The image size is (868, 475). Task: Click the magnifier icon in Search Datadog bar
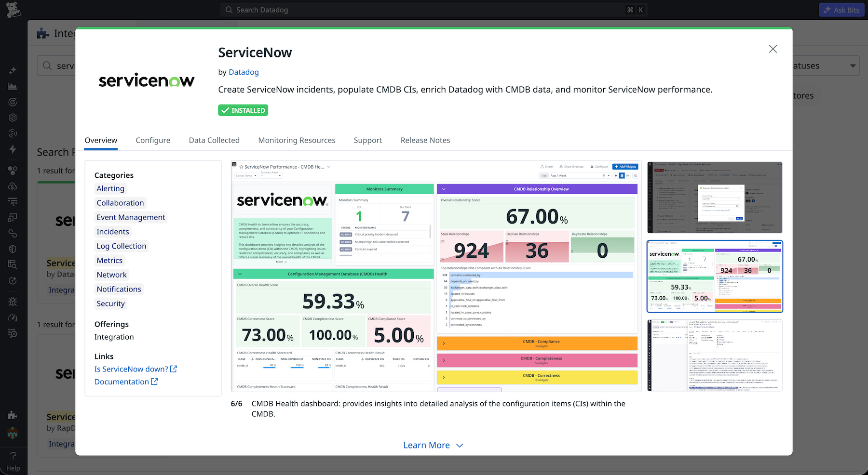229,10
